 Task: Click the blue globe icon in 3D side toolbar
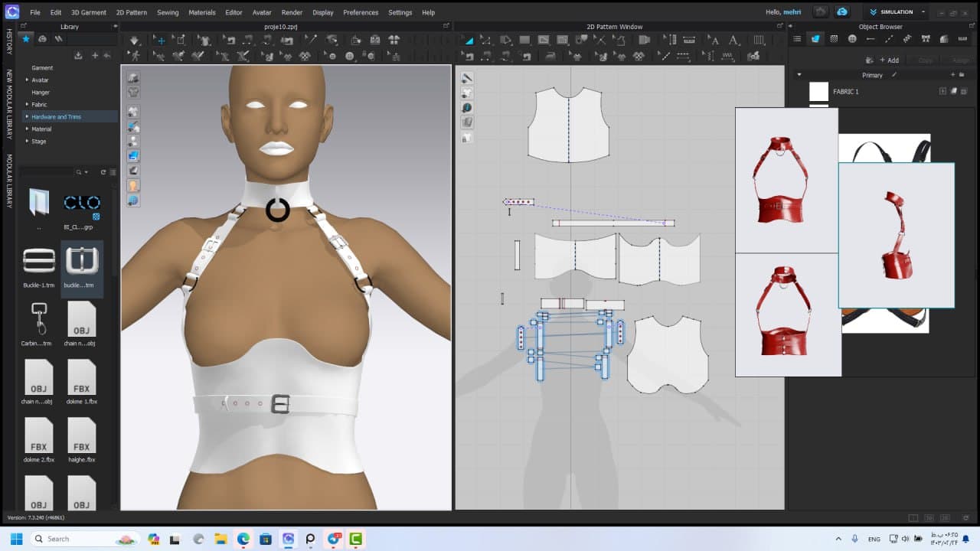133,201
